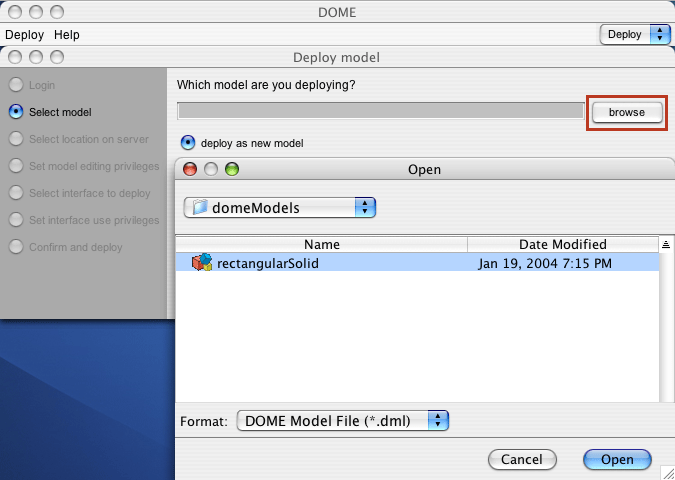Open the Help menu
The image size is (675, 480).
67,34
